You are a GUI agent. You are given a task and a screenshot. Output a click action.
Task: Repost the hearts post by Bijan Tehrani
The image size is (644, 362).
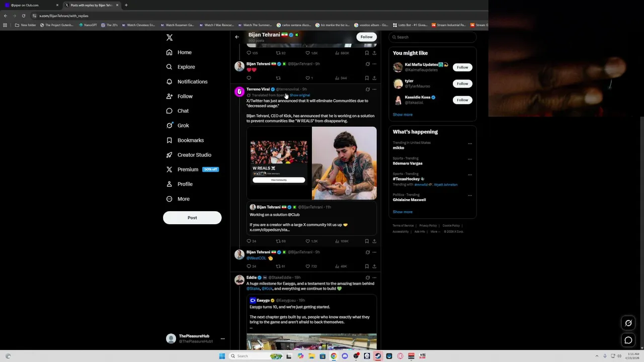coord(278,78)
